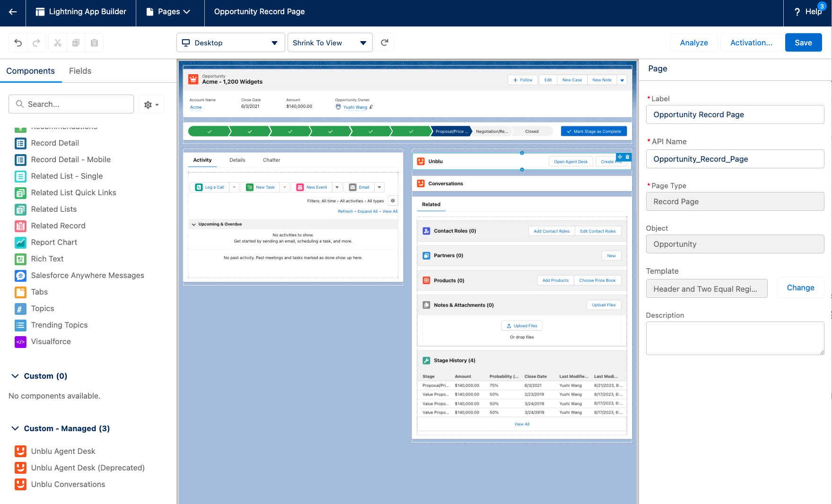Toggle Follow on the Acme opportunity record
Image resolution: width=832 pixels, height=504 pixels.
click(x=522, y=79)
